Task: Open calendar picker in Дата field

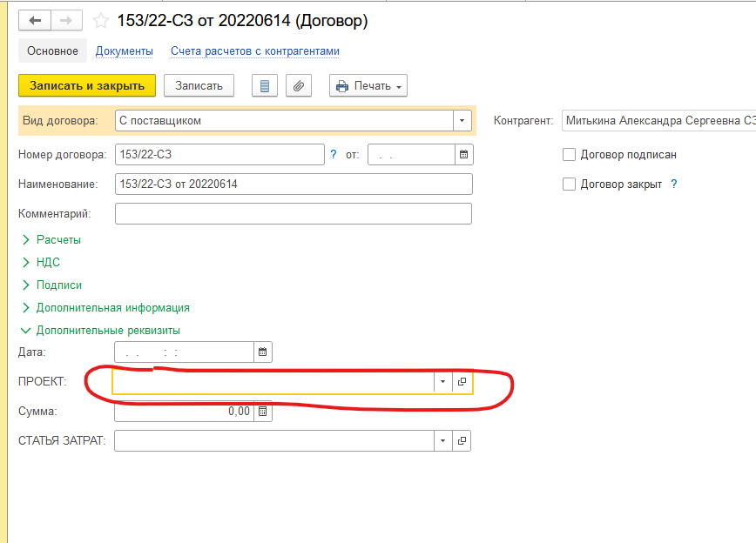Action: pos(262,352)
